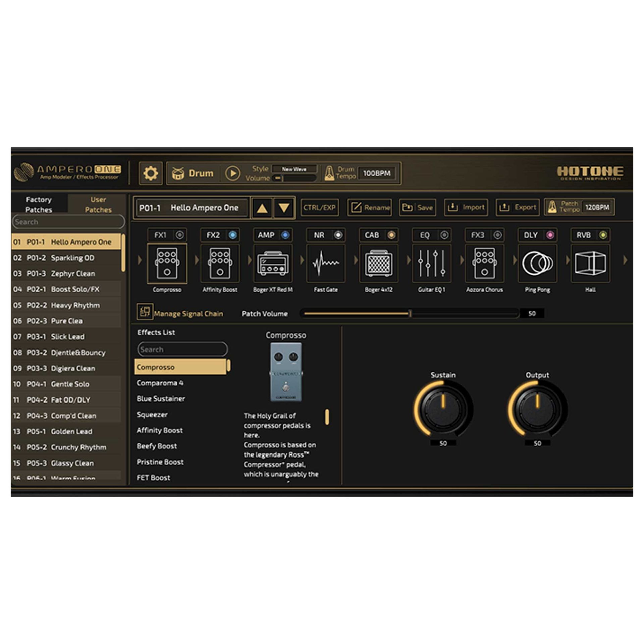Screen dimensions: 644x644
Task: Select patch 13 Golden Lead
Action: [x=66, y=431]
